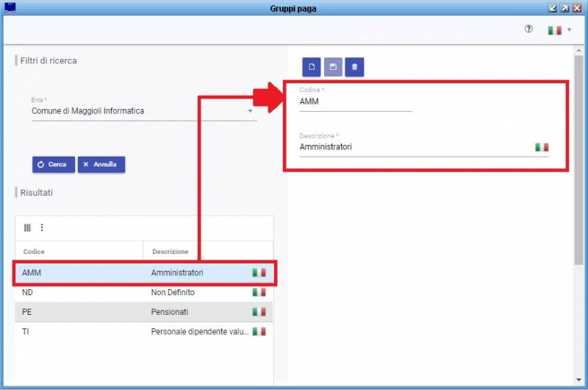Click the scrollbar up arrow
588x390 pixels.
tap(578, 50)
